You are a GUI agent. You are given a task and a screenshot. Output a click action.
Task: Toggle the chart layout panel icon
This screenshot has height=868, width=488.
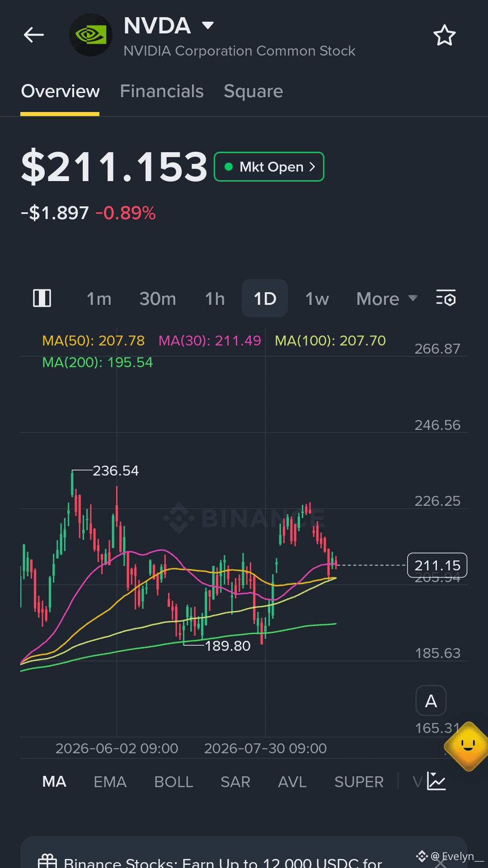[x=42, y=299]
